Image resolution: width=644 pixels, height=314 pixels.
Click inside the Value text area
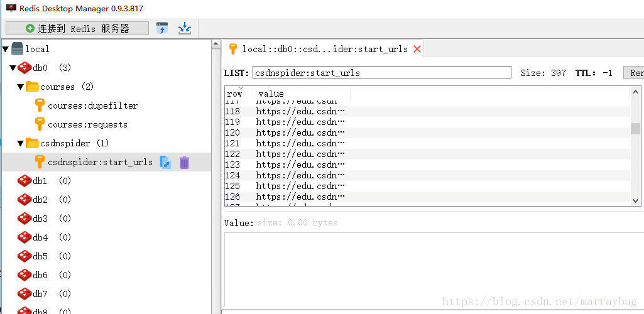click(434, 270)
